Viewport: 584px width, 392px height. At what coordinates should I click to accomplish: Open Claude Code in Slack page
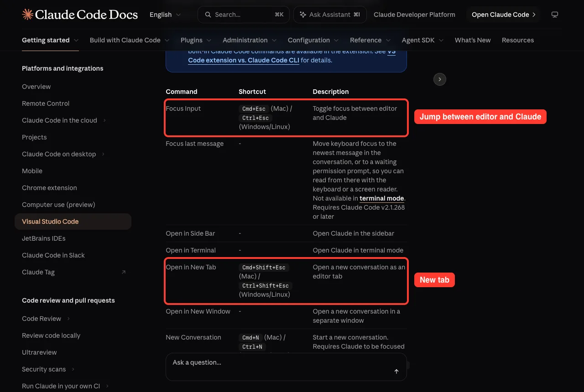click(53, 255)
